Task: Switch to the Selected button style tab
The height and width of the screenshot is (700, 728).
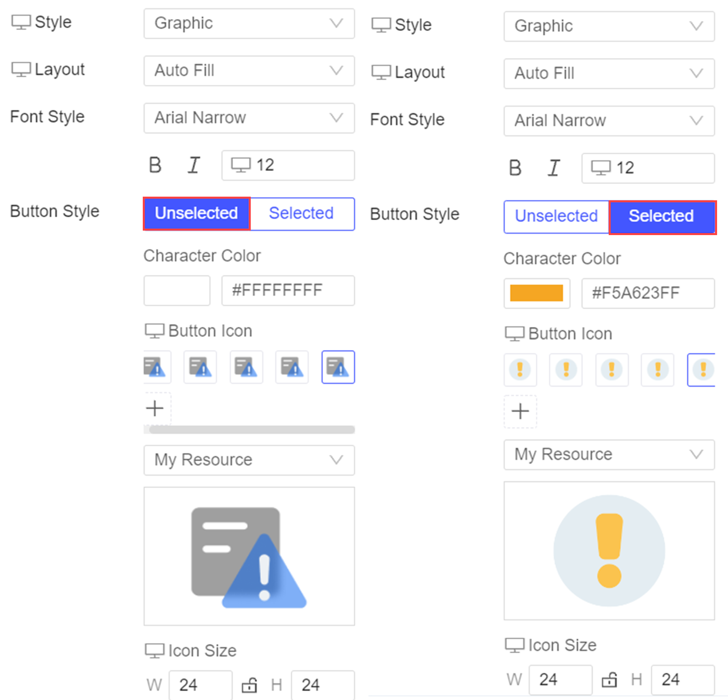Action: pos(661,216)
